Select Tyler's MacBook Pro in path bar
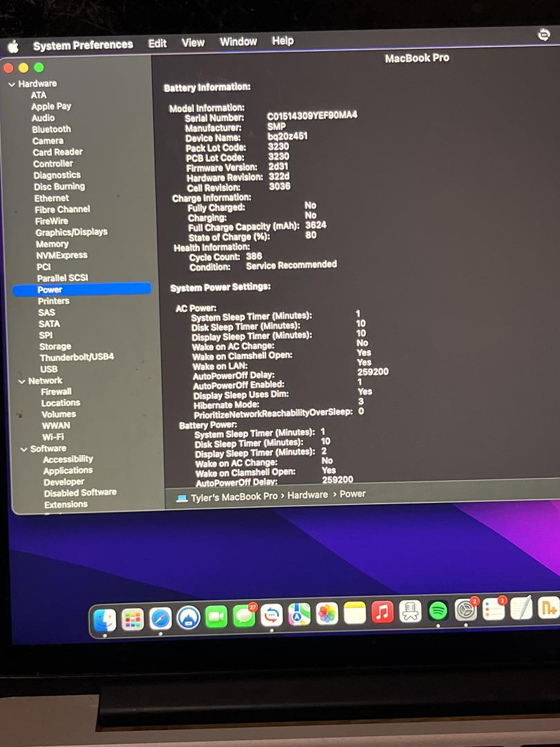This screenshot has width=560, height=747. pyautogui.click(x=234, y=497)
